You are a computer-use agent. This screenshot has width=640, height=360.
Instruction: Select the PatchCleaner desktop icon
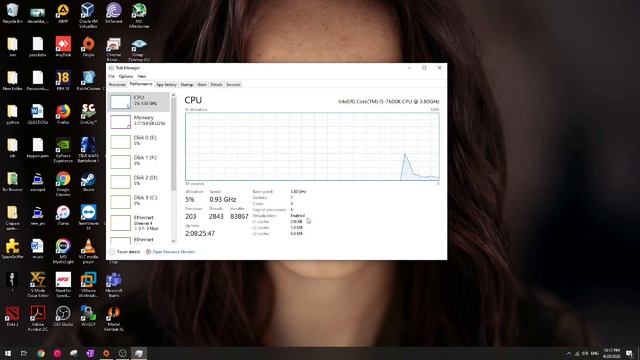[x=88, y=80]
